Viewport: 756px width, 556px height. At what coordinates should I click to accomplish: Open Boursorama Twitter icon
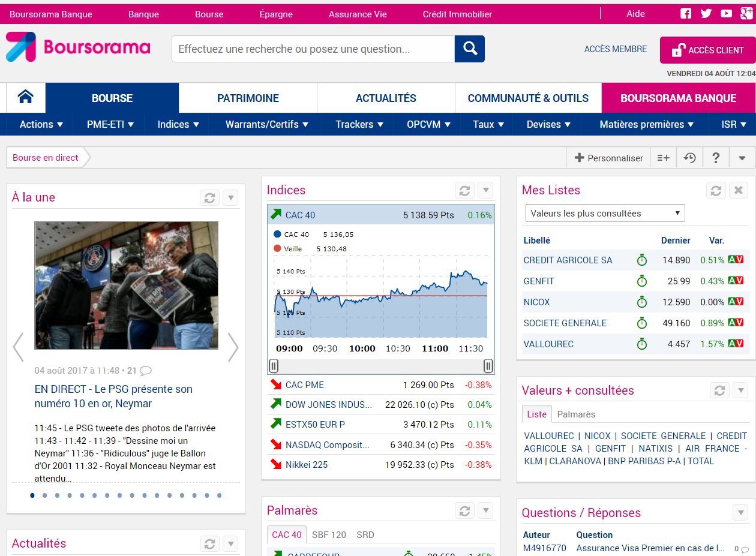point(706,14)
